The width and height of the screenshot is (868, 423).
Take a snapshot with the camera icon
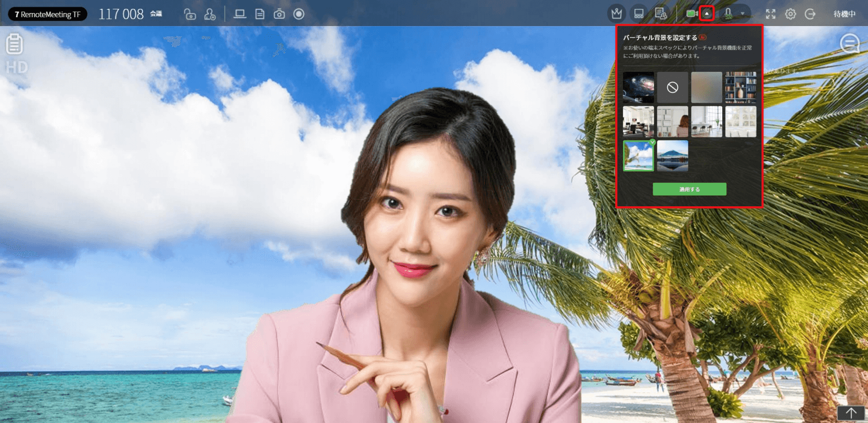pyautogui.click(x=279, y=14)
